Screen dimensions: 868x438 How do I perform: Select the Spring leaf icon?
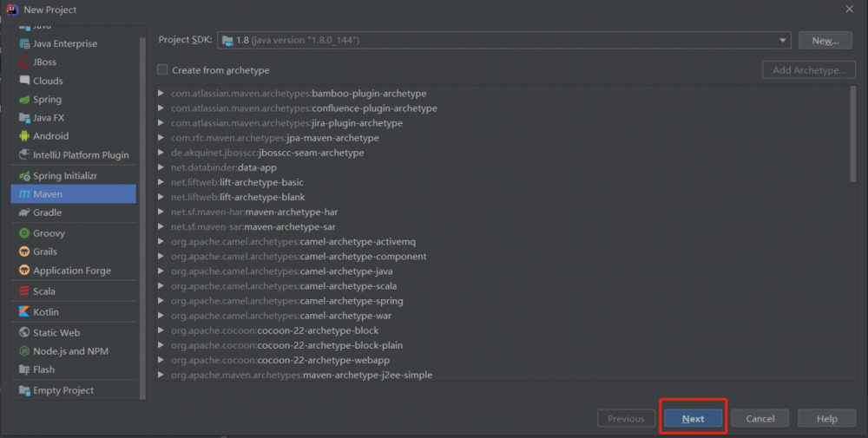pyautogui.click(x=25, y=100)
